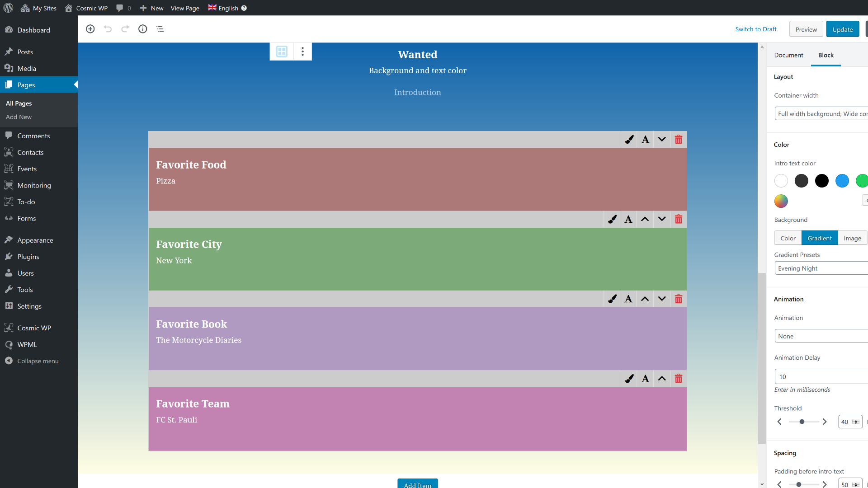Click the font/text icon on Favorite City row
The height and width of the screenshot is (488, 868).
628,219
